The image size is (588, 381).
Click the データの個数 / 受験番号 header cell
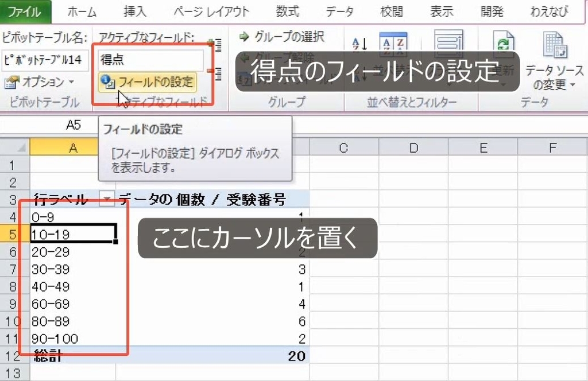(212, 199)
